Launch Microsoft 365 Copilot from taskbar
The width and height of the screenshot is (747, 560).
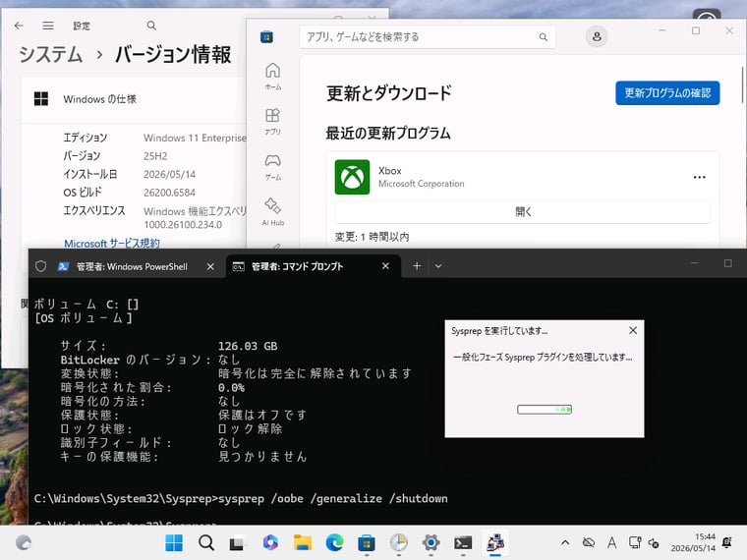(x=270, y=542)
